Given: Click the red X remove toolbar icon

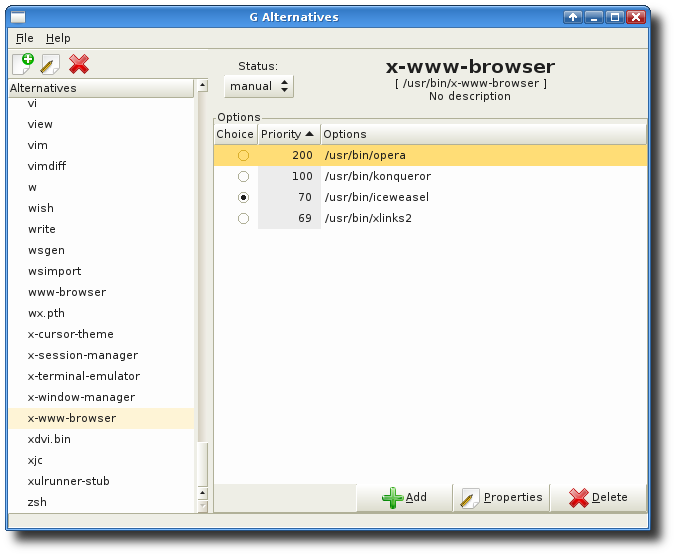Looking at the screenshot, I should pos(79,64).
